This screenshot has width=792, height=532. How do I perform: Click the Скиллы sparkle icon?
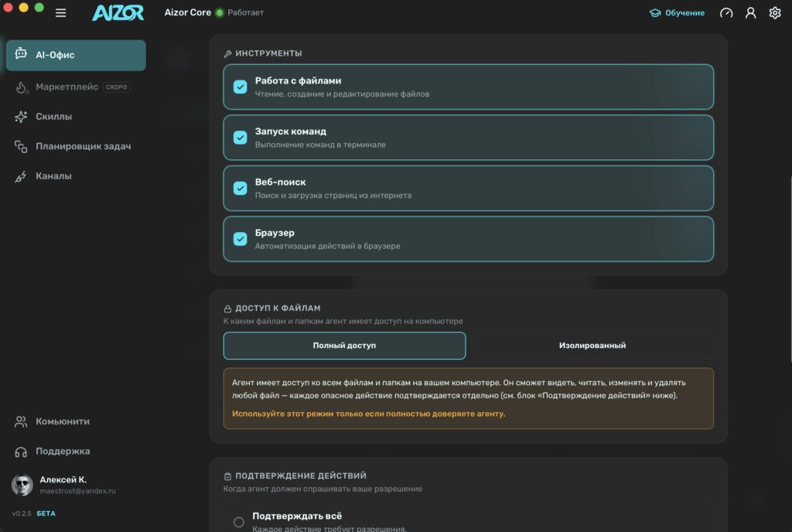click(21, 117)
